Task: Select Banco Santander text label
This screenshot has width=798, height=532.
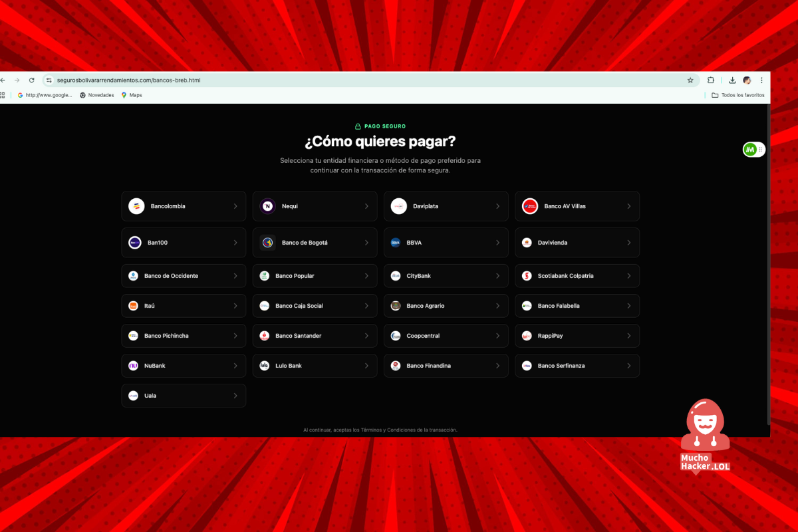Action: coord(299,336)
